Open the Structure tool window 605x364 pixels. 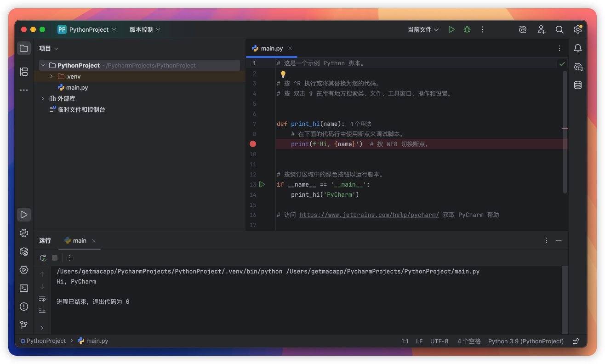click(24, 72)
